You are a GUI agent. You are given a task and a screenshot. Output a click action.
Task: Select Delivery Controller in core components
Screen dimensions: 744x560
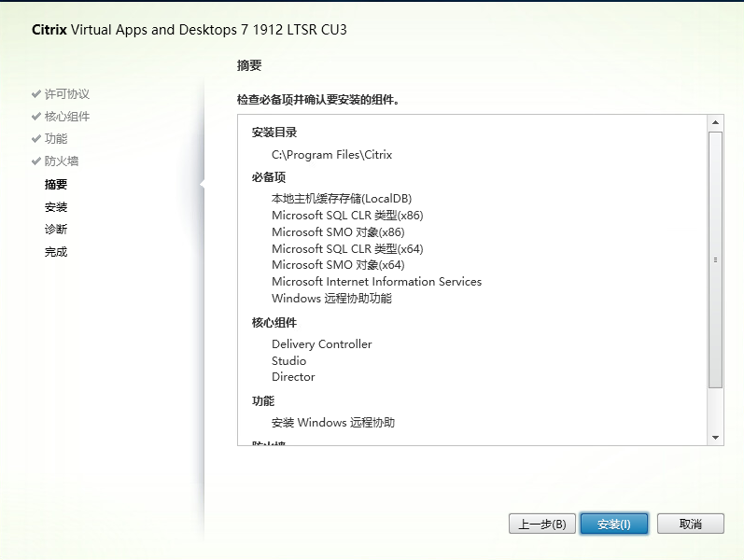click(321, 344)
